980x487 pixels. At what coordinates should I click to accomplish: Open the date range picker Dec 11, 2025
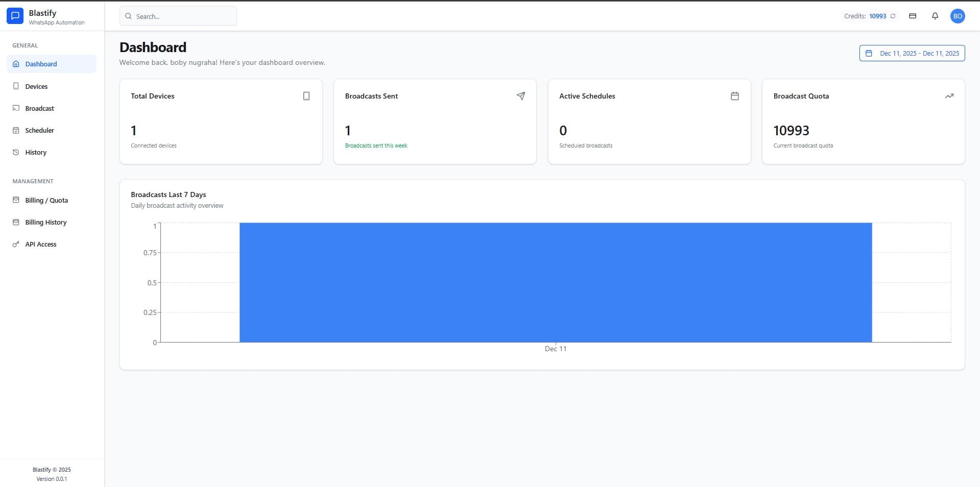[912, 53]
